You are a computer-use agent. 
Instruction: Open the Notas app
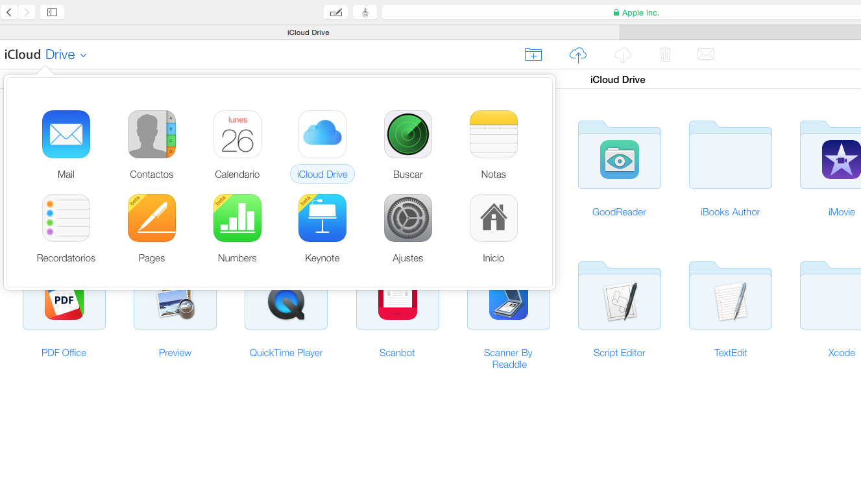point(494,134)
